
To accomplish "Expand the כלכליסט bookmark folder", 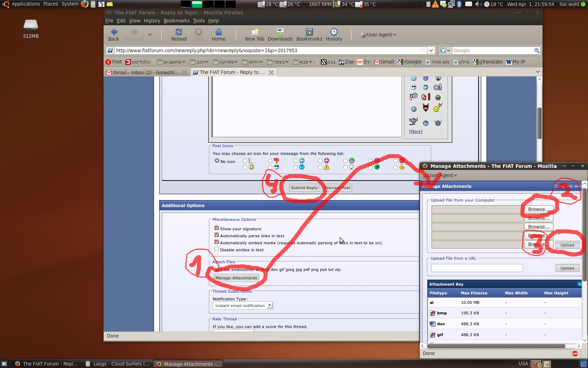I will pyautogui.click(x=138, y=62).
